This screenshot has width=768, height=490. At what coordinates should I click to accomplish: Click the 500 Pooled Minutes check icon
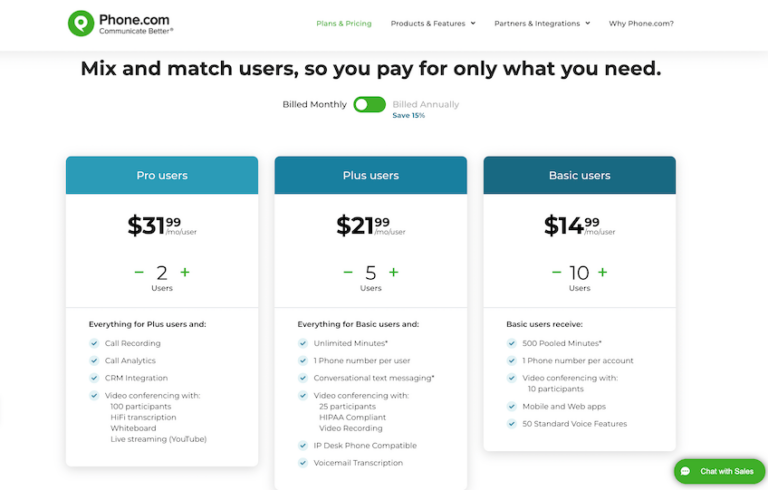512,343
